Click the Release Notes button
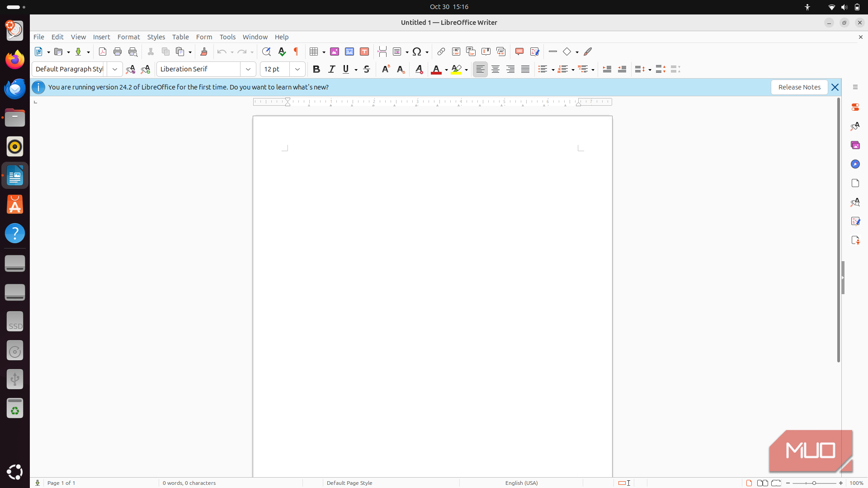The width and height of the screenshot is (868, 488). click(799, 87)
